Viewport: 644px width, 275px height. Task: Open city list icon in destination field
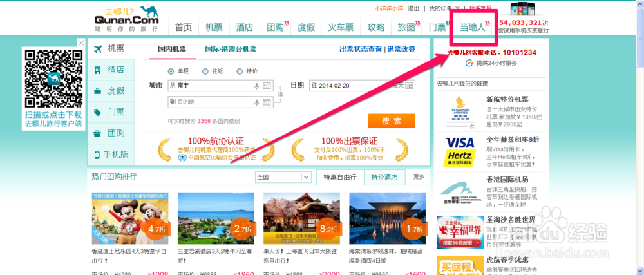267,102
